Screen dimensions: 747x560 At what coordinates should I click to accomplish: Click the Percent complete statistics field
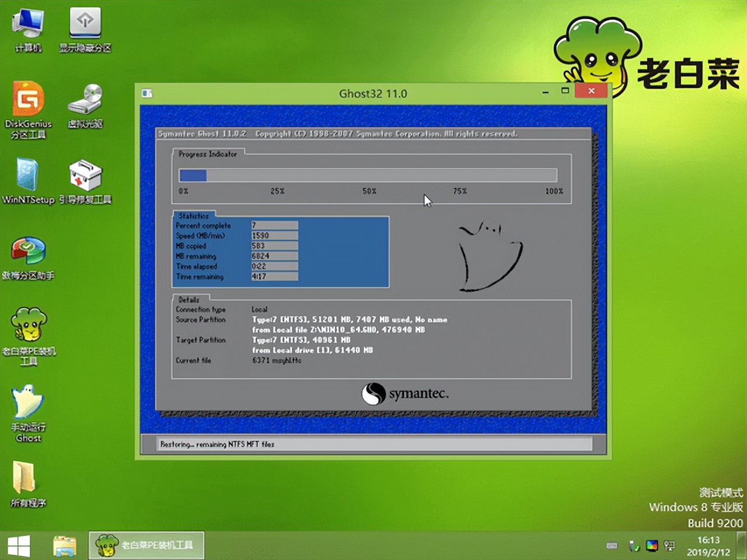(274, 225)
